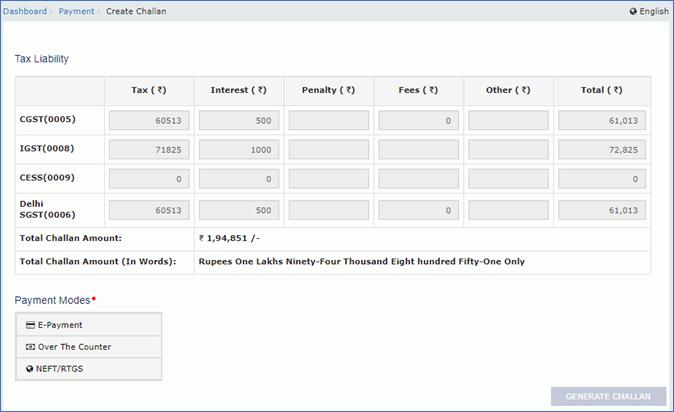Click the CGST Interest field showing 500
Viewport: 674px width, 412px height.
239,120
